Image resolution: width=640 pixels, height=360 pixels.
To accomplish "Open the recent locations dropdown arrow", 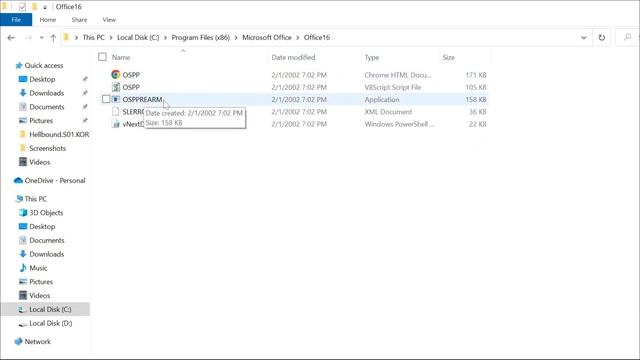I will 42,38.
